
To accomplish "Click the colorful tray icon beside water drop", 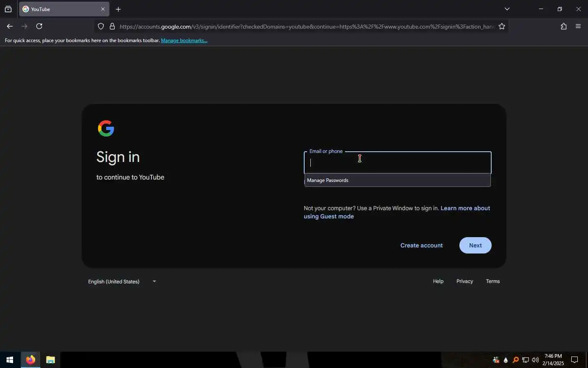I will tap(496, 360).
